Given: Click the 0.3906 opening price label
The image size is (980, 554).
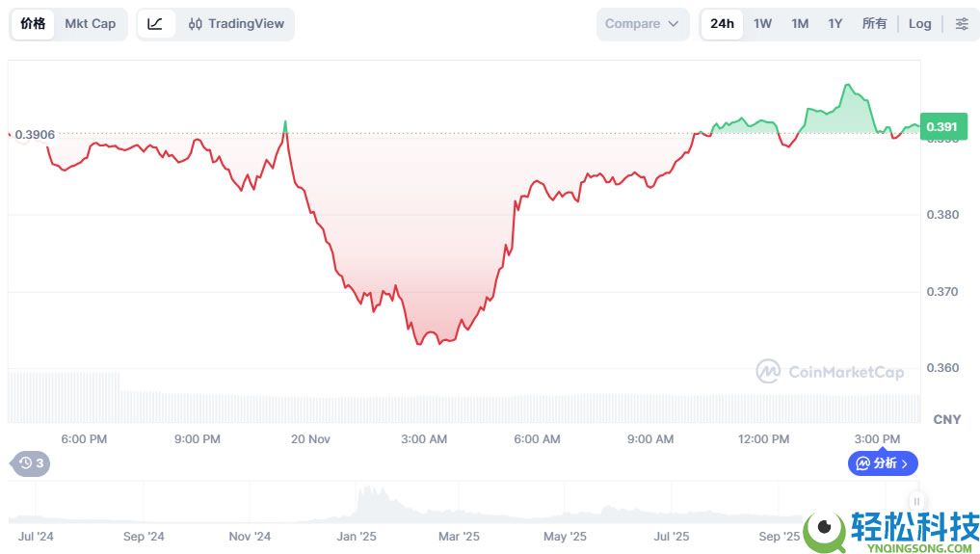Looking at the screenshot, I should tap(35, 135).
